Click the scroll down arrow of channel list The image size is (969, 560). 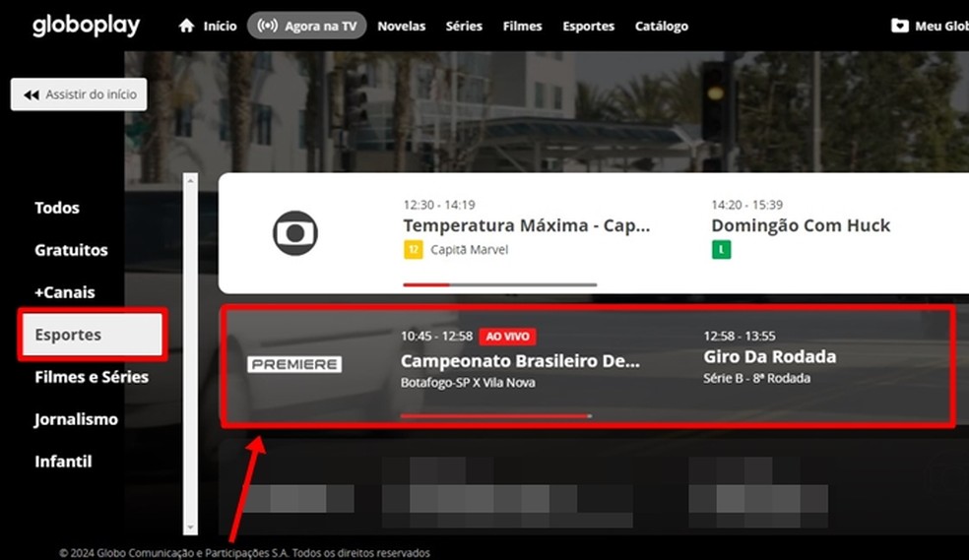[x=190, y=528]
